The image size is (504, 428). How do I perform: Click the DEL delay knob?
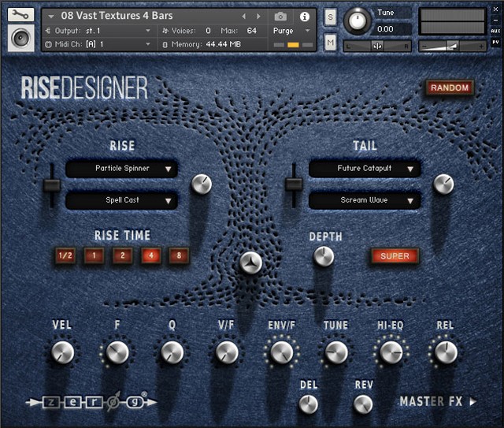pyautogui.click(x=308, y=404)
